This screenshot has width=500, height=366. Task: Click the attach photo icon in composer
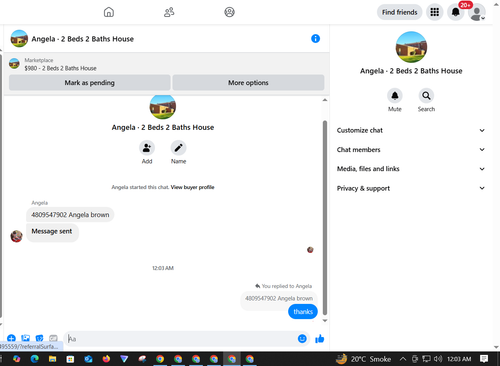pos(25,339)
